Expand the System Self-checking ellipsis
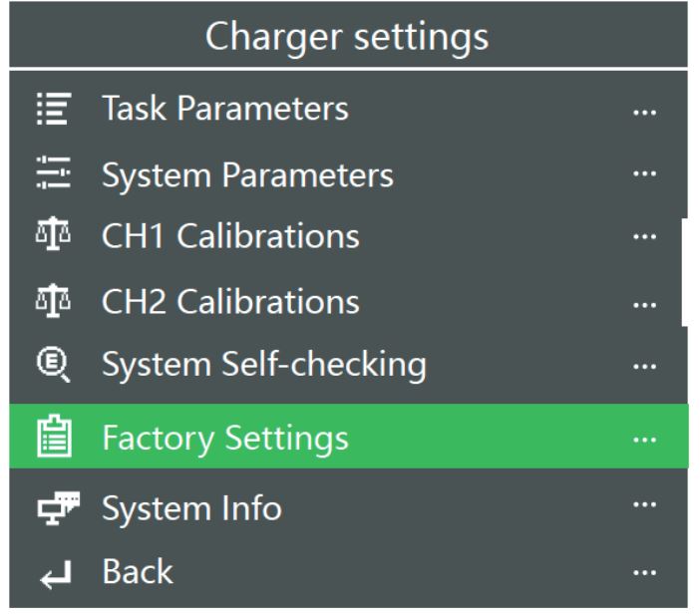 pyautogui.click(x=644, y=367)
